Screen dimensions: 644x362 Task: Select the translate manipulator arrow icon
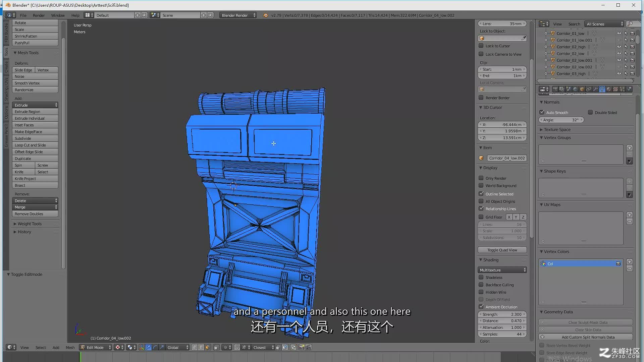click(x=148, y=348)
